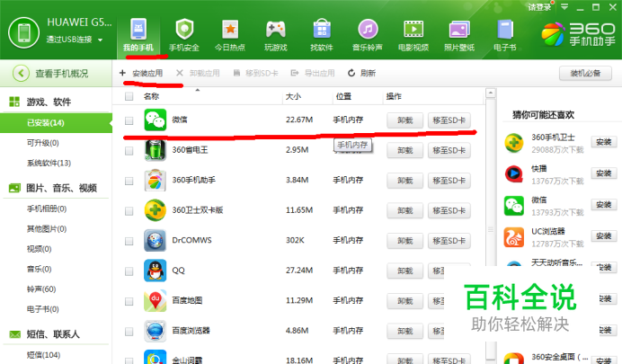Click the 微信 app icon in the list
The height and width of the screenshot is (364, 622).
click(x=155, y=120)
